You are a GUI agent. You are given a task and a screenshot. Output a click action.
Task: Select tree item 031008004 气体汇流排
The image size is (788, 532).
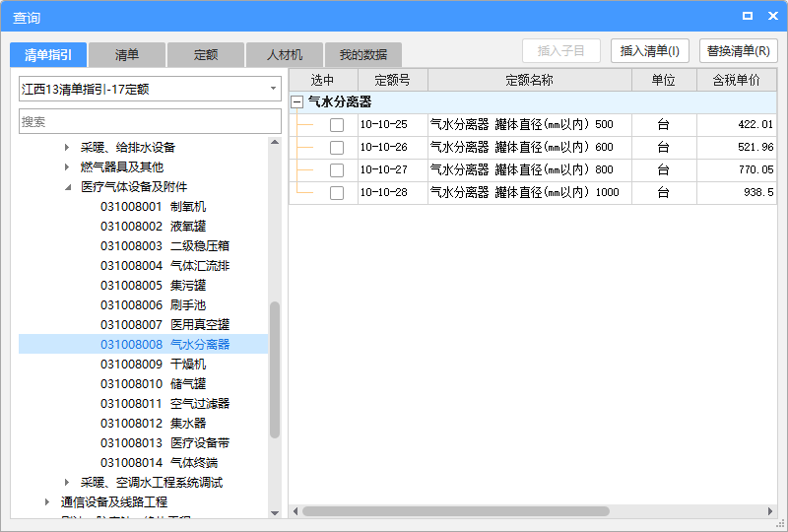[x=164, y=265]
